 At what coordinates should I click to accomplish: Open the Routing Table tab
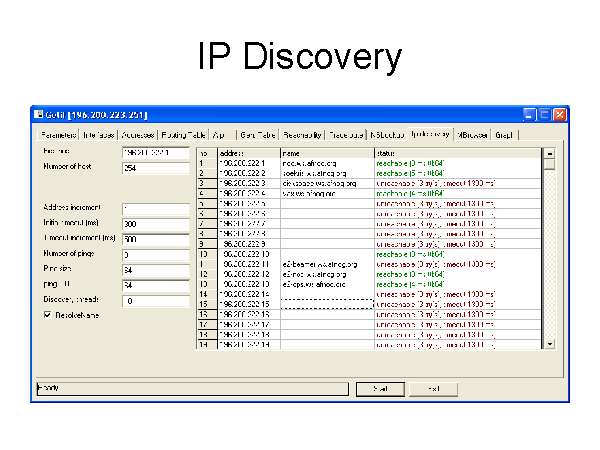click(183, 134)
